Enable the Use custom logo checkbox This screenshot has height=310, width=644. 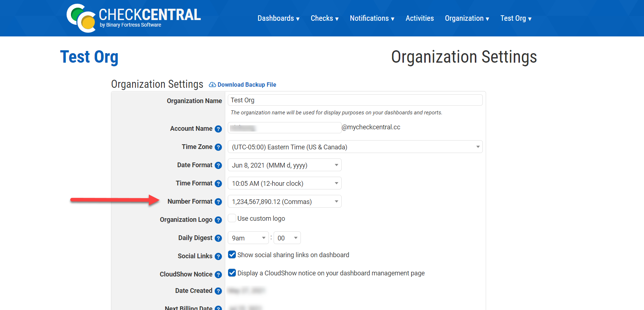[x=232, y=218]
